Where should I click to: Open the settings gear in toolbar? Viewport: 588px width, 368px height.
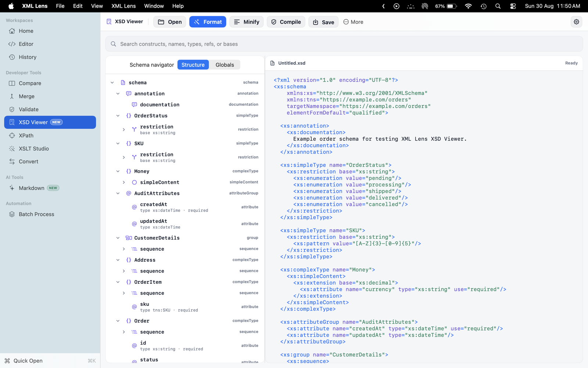pyautogui.click(x=576, y=22)
